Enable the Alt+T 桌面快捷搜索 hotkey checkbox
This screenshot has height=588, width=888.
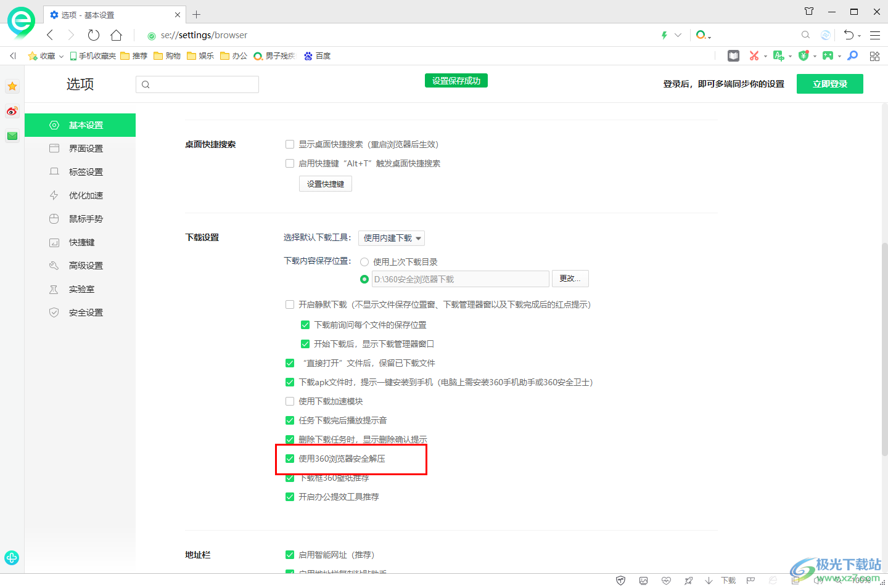tap(290, 163)
